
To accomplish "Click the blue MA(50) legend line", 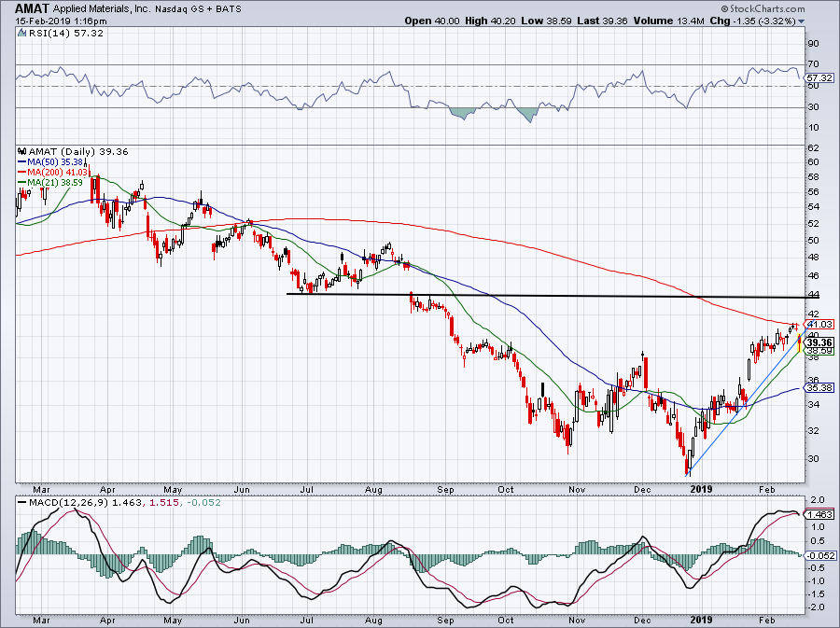I will click(x=21, y=161).
